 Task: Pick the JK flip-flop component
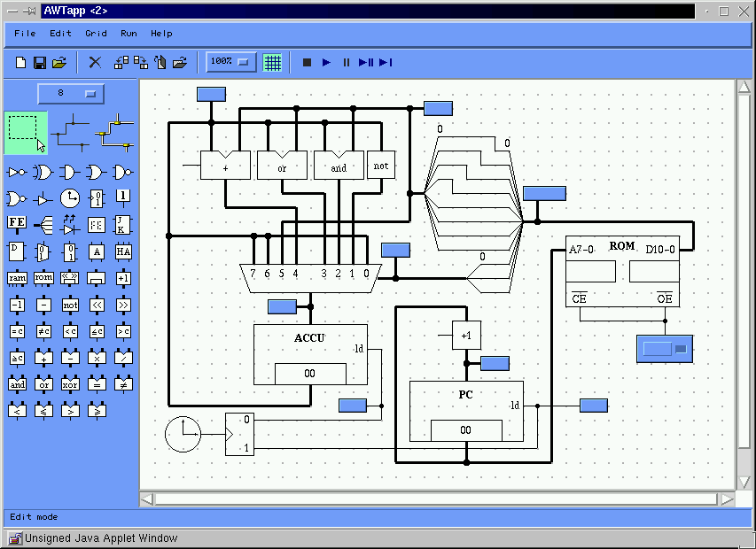[123, 224]
